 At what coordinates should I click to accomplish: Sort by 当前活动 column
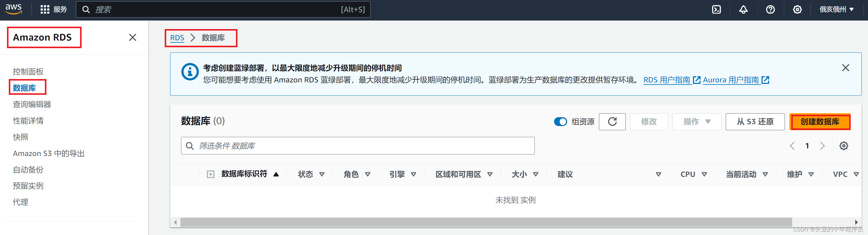(x=747, y=174)
